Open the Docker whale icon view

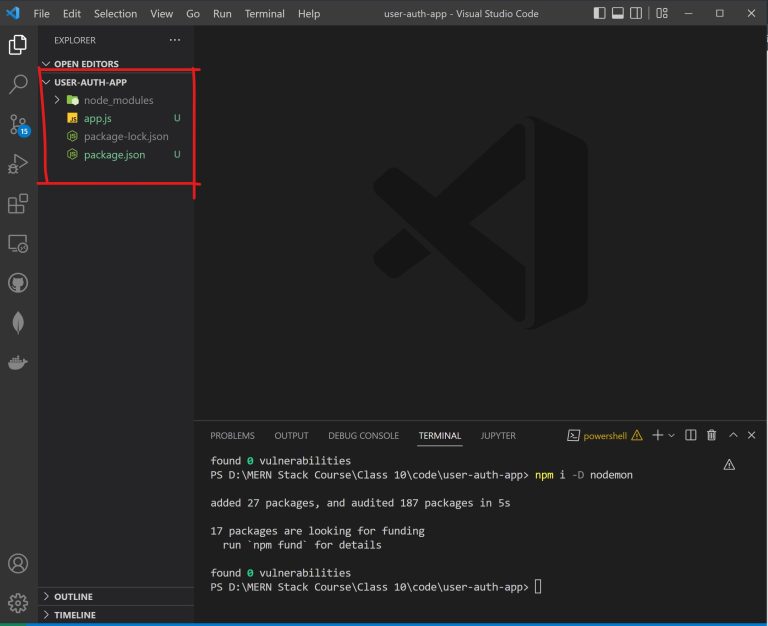18,362
